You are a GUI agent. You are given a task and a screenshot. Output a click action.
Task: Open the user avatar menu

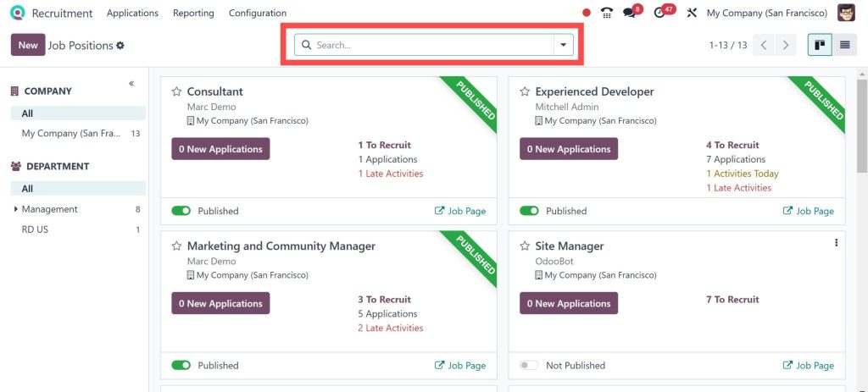[846, 13]
